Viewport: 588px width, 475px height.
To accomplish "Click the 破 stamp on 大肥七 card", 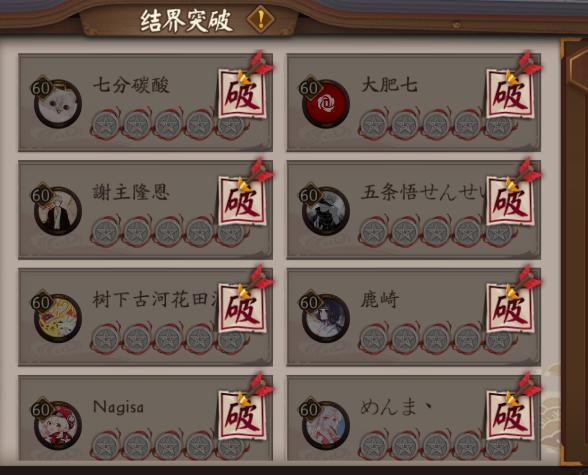I will pos(510,94).
